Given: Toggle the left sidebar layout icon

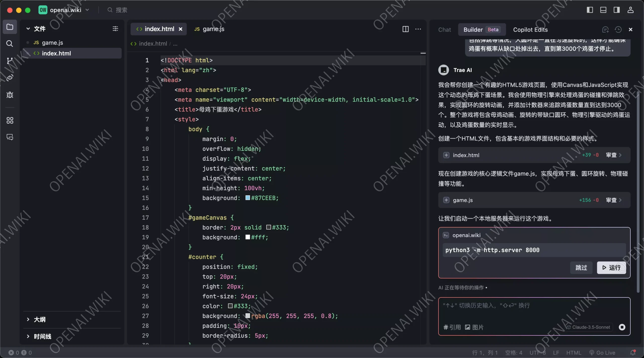Looking at the screenshot, I should point(590,10).
